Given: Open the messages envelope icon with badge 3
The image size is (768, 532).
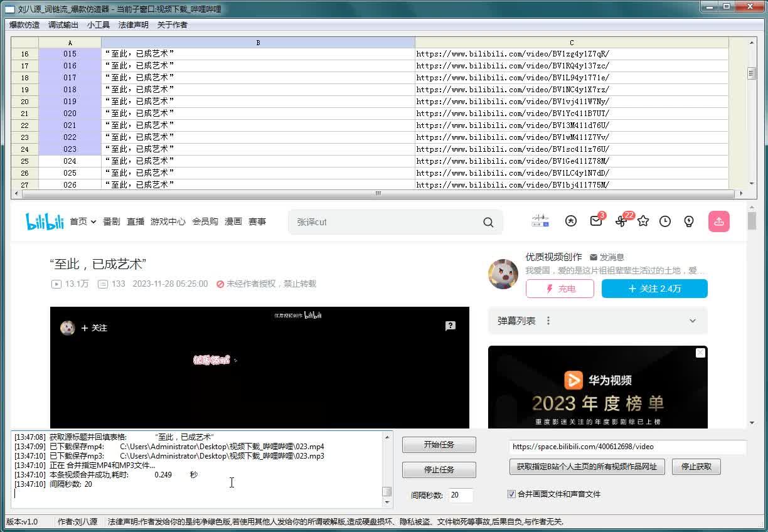Looking at the screenshot, I should 596,221.
